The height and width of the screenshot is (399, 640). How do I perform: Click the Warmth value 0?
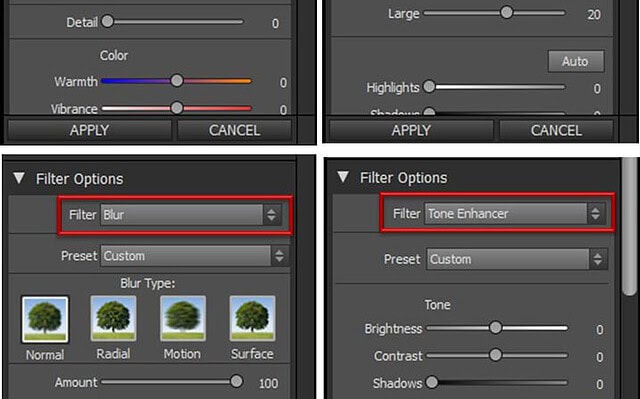click(x=283, y=83)
